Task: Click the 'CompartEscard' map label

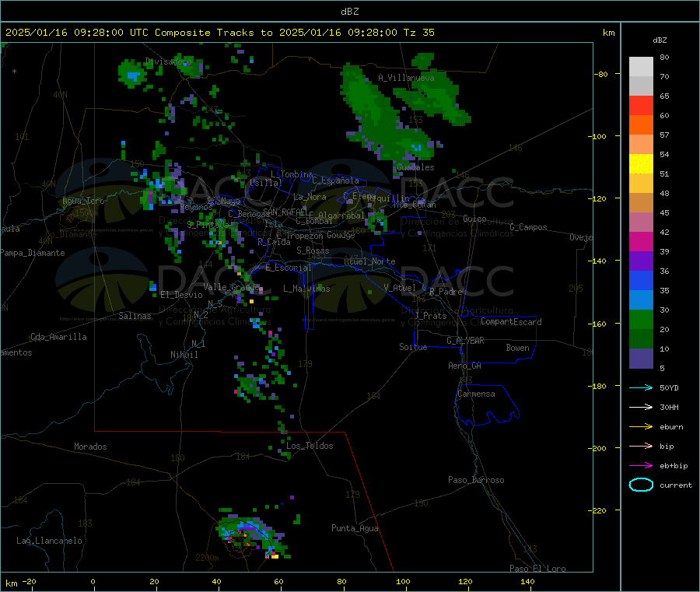Action: click(x=511, y=321)
